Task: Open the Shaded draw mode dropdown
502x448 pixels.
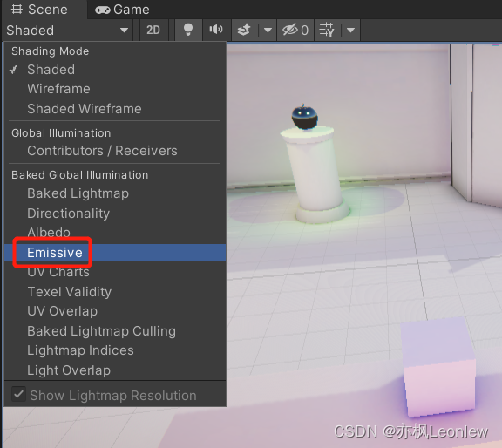Action: (x=67, y=31)
